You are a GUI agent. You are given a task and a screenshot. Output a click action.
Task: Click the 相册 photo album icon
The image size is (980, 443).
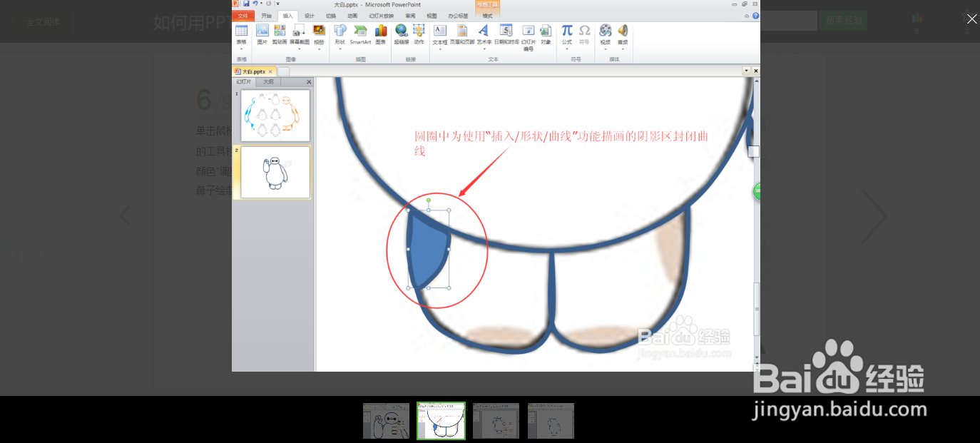(x=319, y=31)
